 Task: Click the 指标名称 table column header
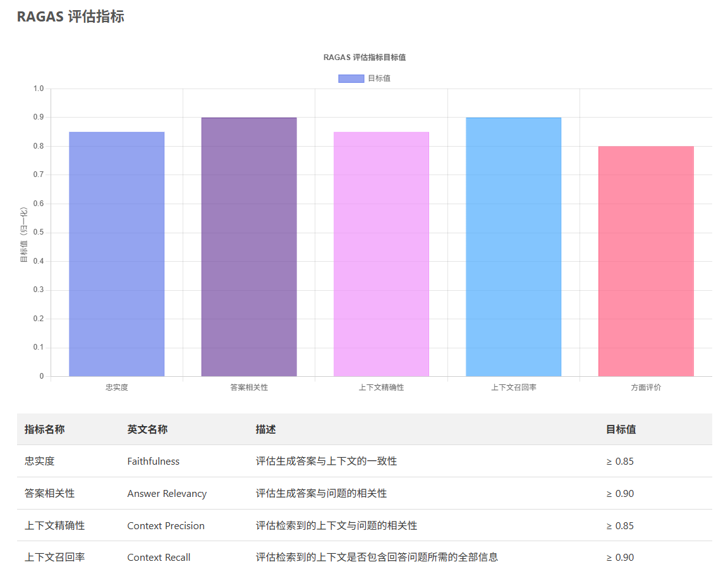[44, 429]
